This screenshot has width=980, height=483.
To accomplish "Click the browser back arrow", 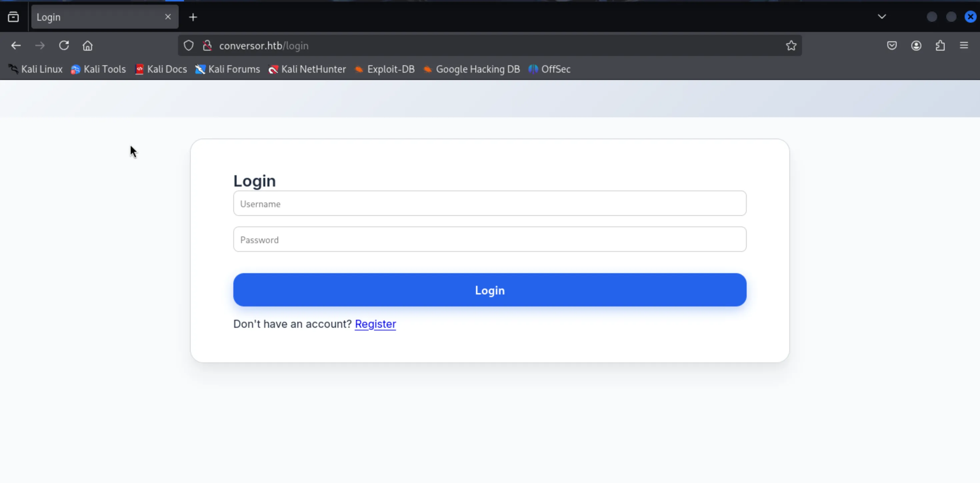I will coord(16,46).
